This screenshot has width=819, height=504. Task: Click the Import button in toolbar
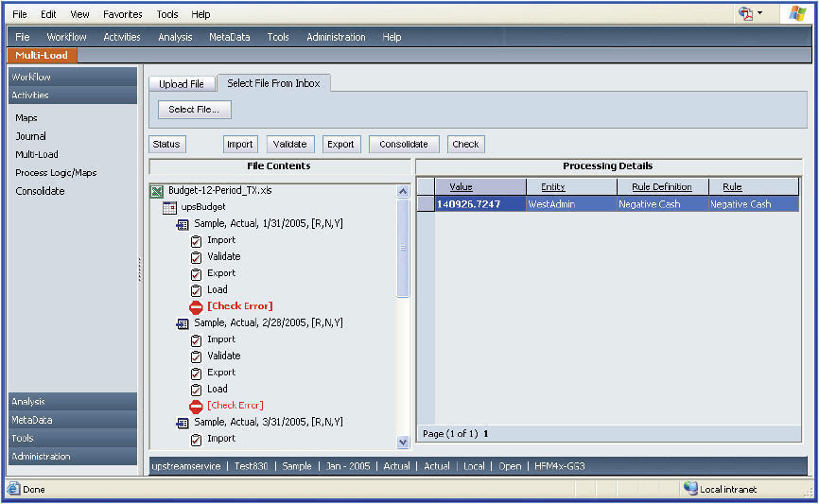[x=240, y=144]
